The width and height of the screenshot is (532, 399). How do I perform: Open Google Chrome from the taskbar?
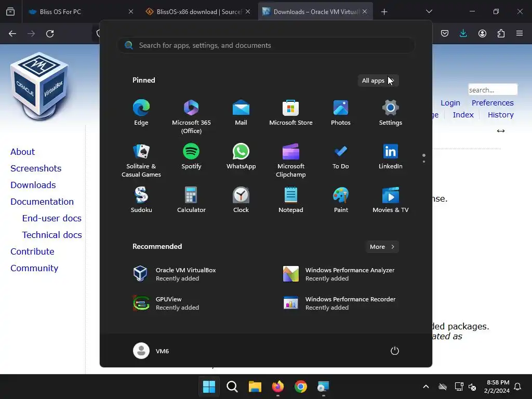(x=301, y=387)
